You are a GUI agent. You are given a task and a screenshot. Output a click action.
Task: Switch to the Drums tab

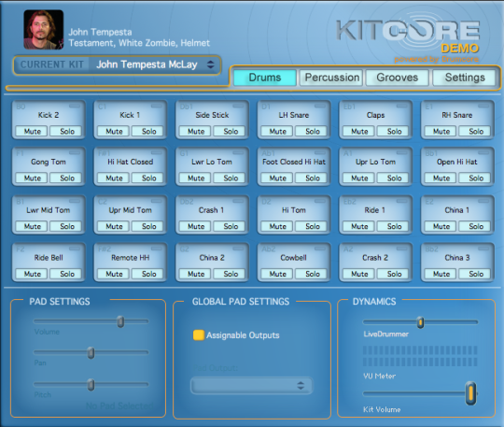pyautogui.click(x=264, y=78)
